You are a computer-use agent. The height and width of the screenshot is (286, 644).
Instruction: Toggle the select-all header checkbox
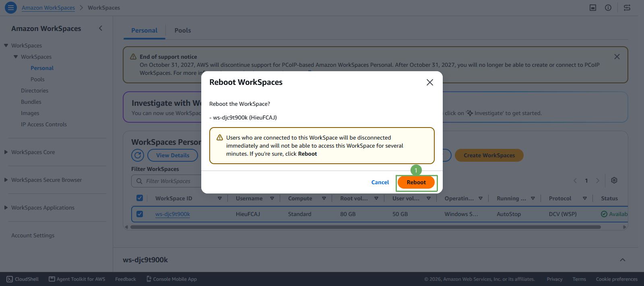pos(140,198)
